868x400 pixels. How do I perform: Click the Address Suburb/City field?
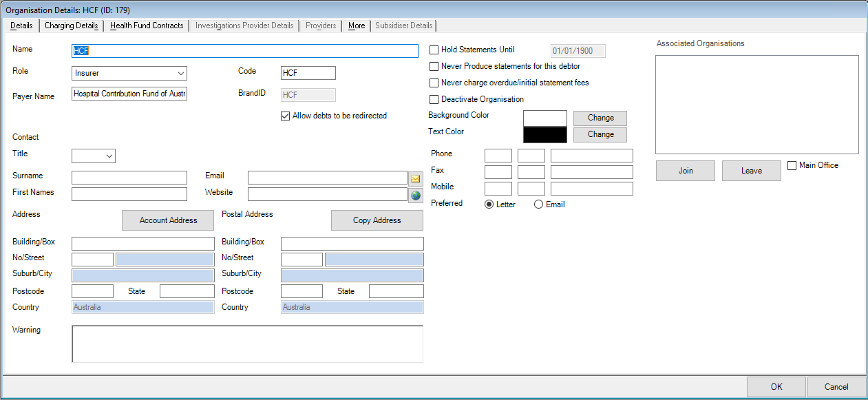(x=143, y=275)
